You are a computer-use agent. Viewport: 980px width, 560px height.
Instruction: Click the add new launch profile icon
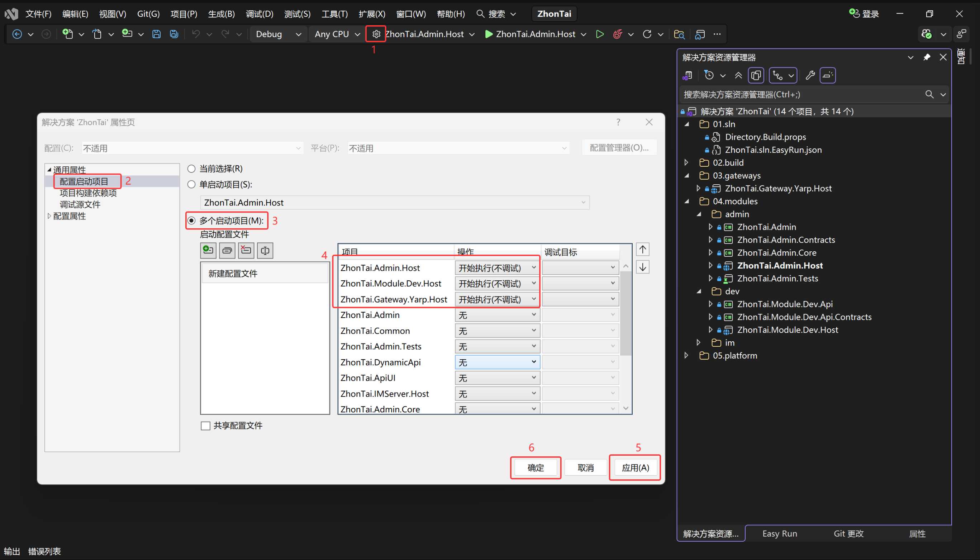pyautogui.click(x=208, y=250)
